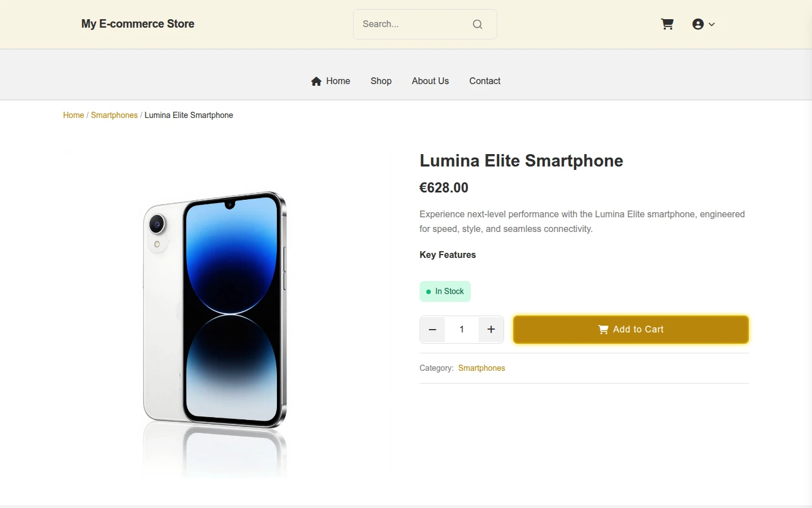
Task: Select the quantity number field
Action: (462, 330)
